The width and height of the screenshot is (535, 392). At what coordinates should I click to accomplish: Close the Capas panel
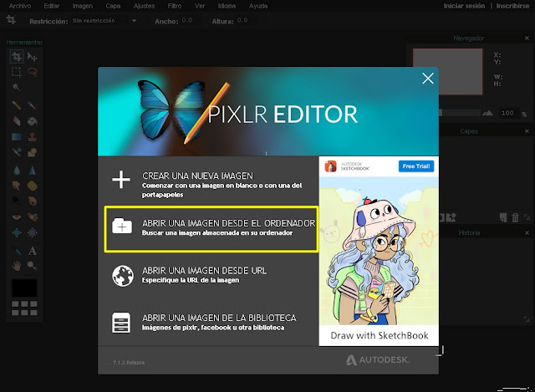click(x=527, y=131)
